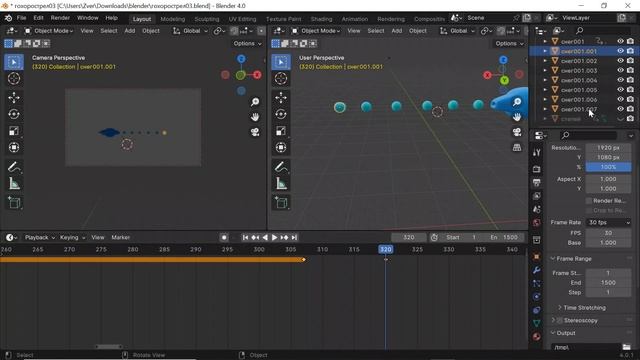Open the Output properties tab
Screen dimensions: 640x360
537,182
